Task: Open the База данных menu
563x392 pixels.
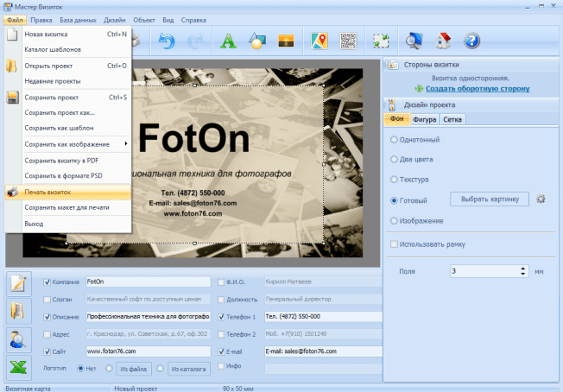Action: coord(78,20)
